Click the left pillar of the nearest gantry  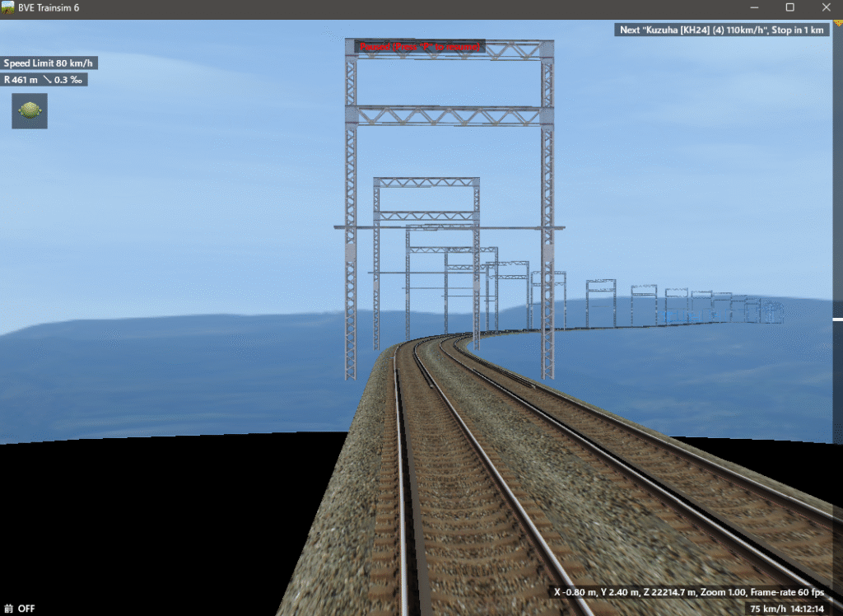point(352,247)
